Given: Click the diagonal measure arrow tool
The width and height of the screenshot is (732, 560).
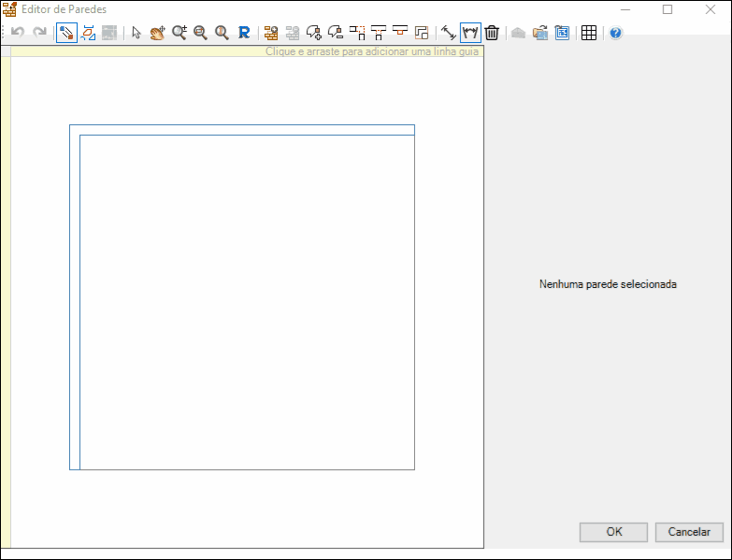Looking at the screenshot, I should pos(448,33).
